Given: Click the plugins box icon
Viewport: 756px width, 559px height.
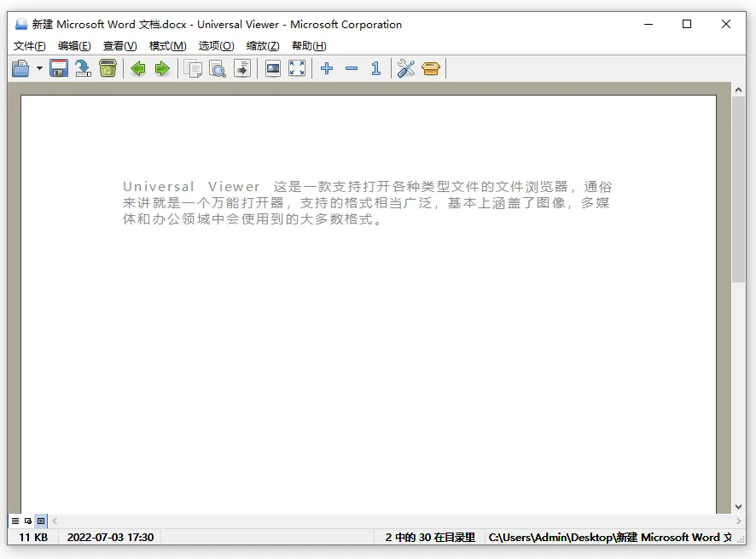Looking at the screenshot, I should (x=431, y=68).
